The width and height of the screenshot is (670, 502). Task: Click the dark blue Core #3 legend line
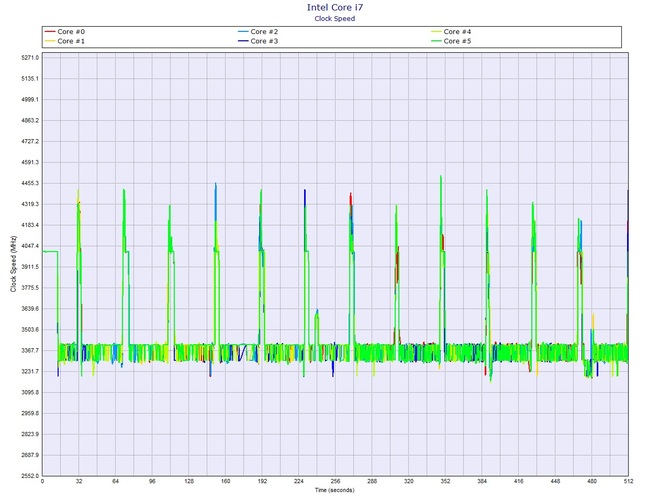[243, 41]
